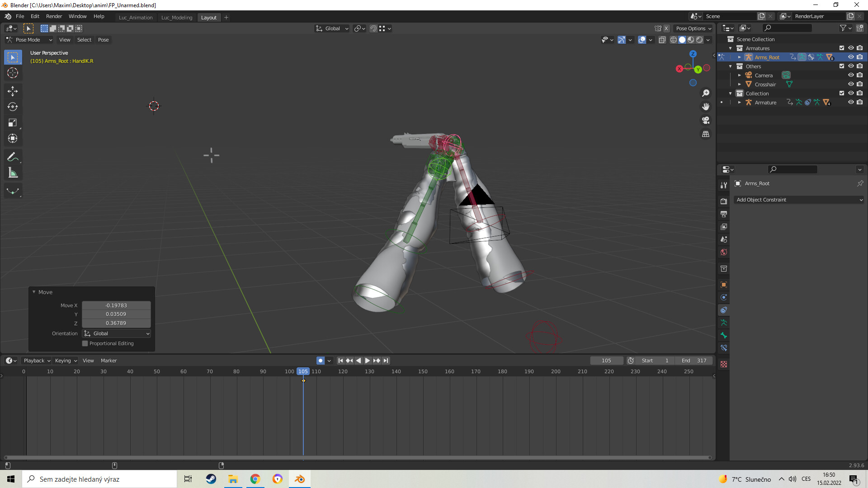
Task: Activate the Scale tool
Action: pos(13,122)
